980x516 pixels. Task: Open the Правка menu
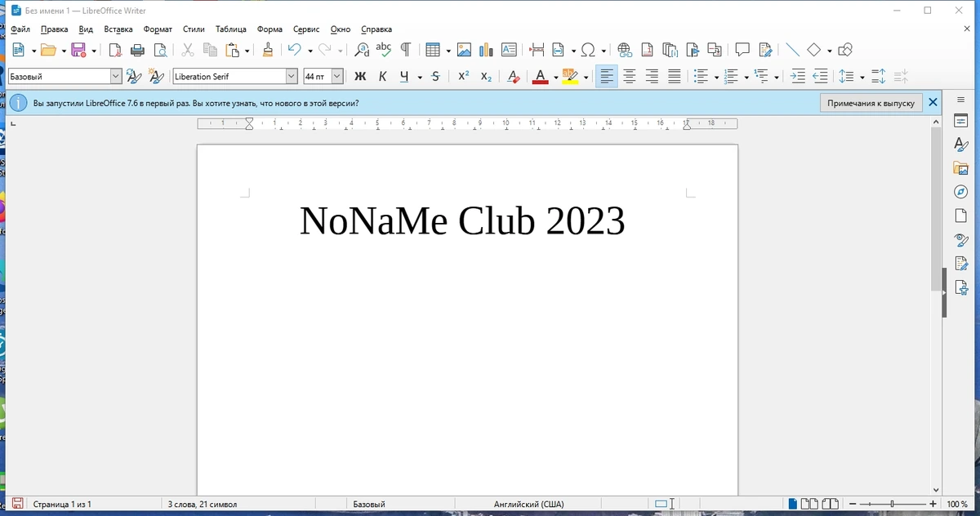pos(54,29)
